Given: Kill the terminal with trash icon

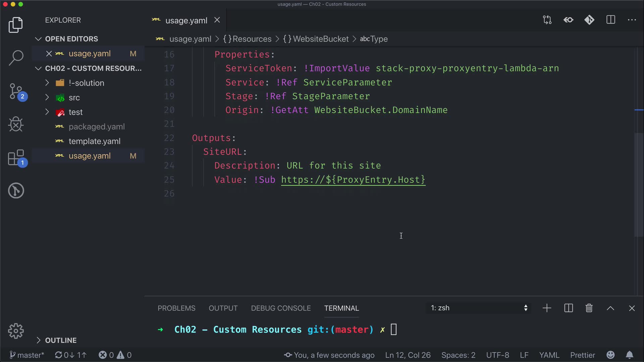Looking at the screenshot, I should point(589,308).
